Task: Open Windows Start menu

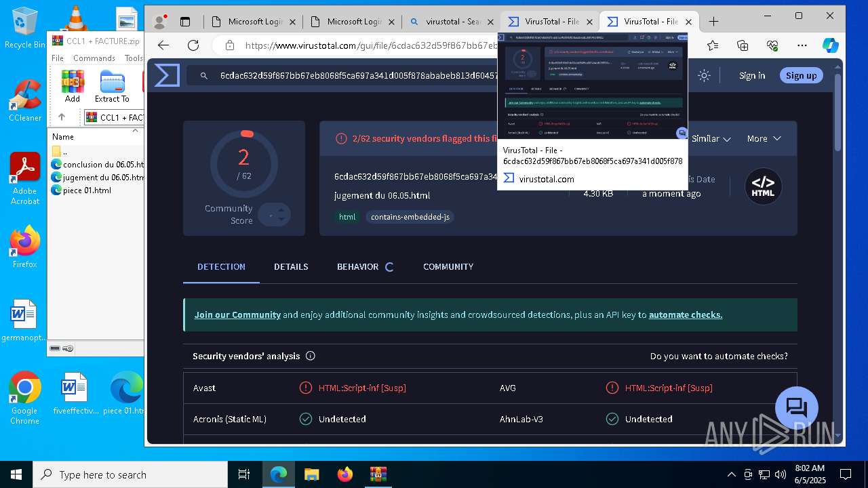Action: (16, 474)
